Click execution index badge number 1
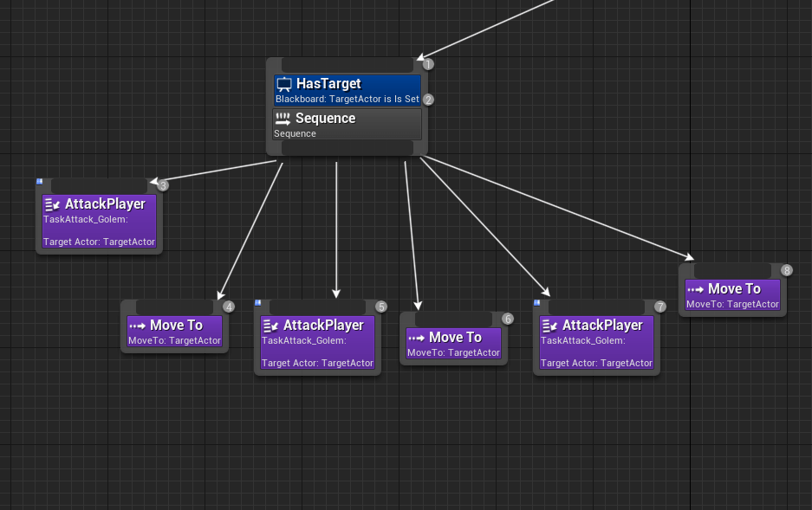 pyautogui.click(x=427, y=64)
